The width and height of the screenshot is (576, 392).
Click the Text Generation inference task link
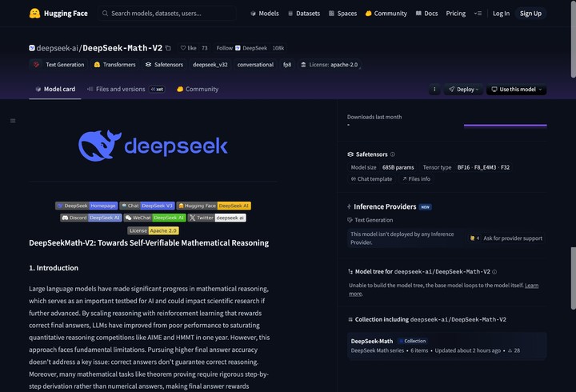click(370, 220)
